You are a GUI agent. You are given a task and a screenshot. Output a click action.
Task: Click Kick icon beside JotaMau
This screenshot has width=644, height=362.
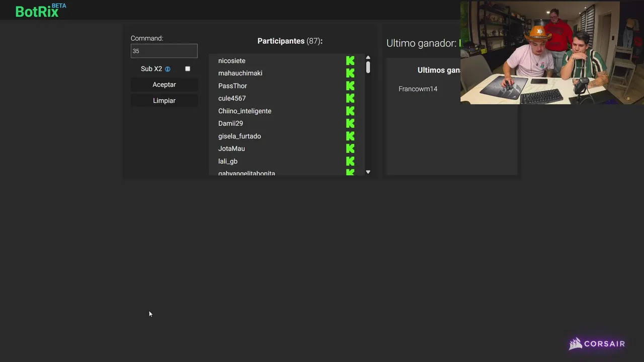click(x=350, y=149)
